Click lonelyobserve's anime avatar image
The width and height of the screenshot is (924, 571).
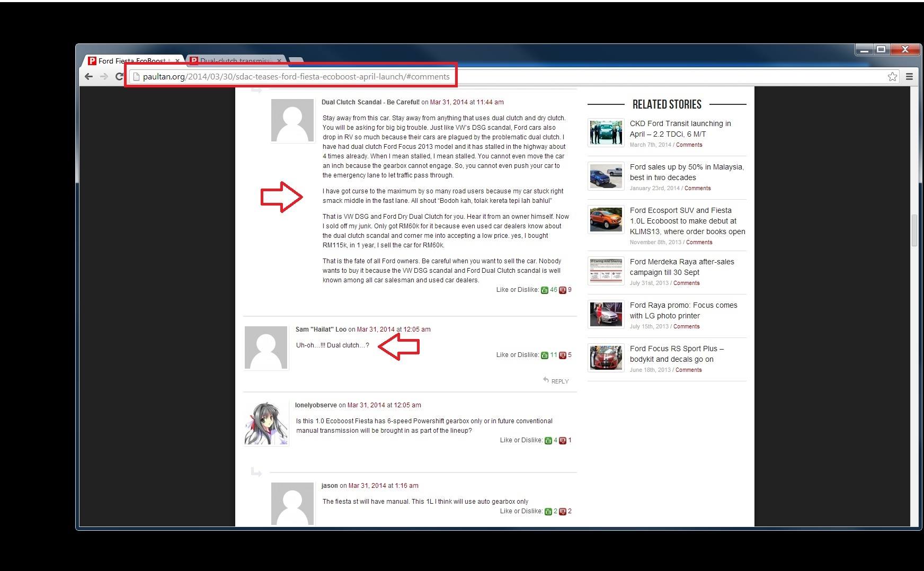point(266,424)
